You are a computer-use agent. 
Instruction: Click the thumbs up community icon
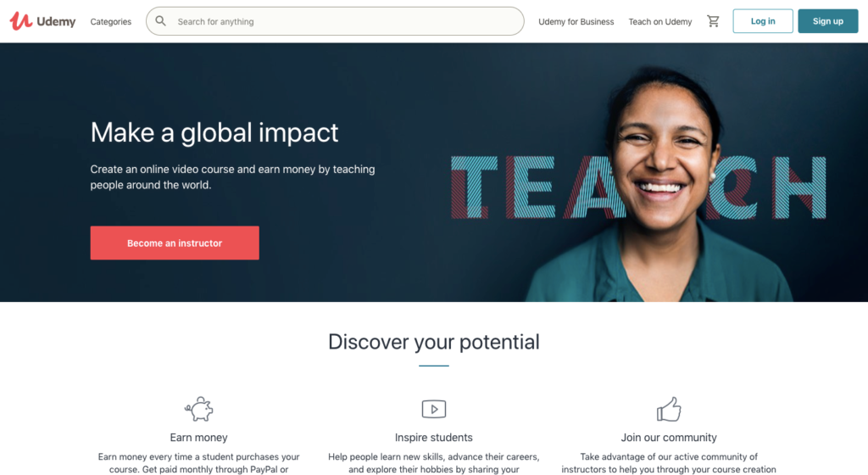669,409
